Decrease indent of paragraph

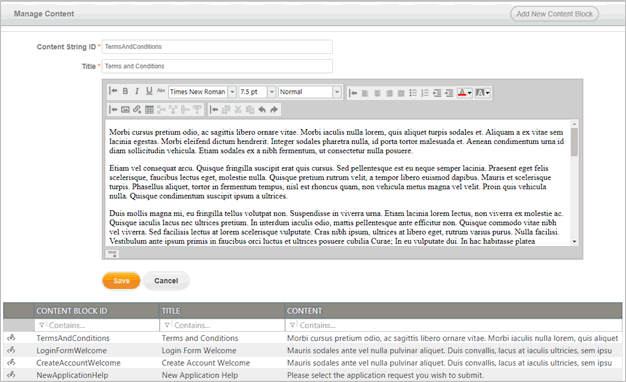pos(437,93)
